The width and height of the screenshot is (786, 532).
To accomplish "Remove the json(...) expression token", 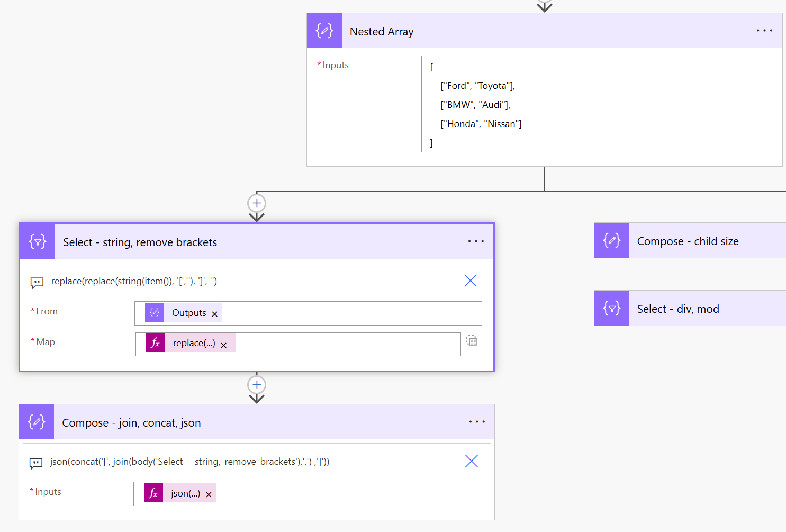I will tap(209, 494).
